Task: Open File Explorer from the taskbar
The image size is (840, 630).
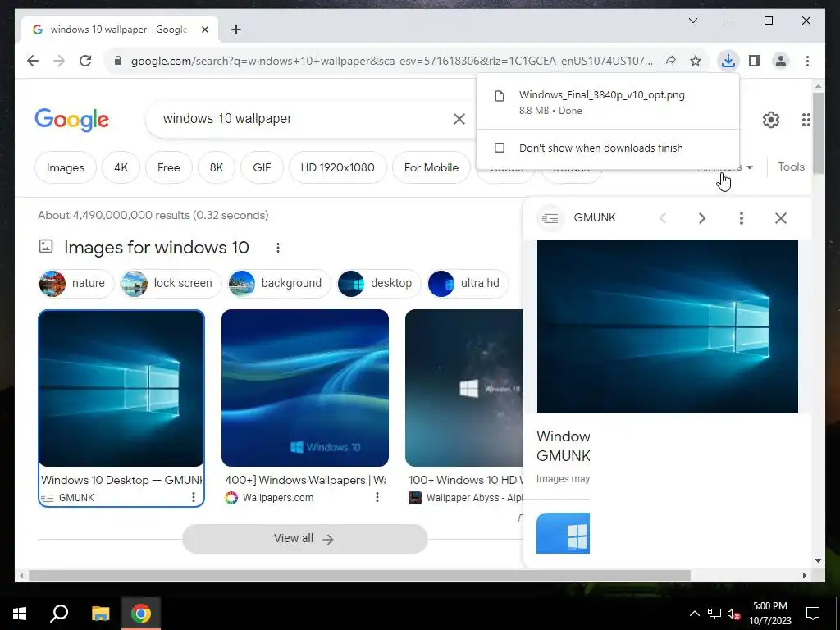Action: pos(100,614)
